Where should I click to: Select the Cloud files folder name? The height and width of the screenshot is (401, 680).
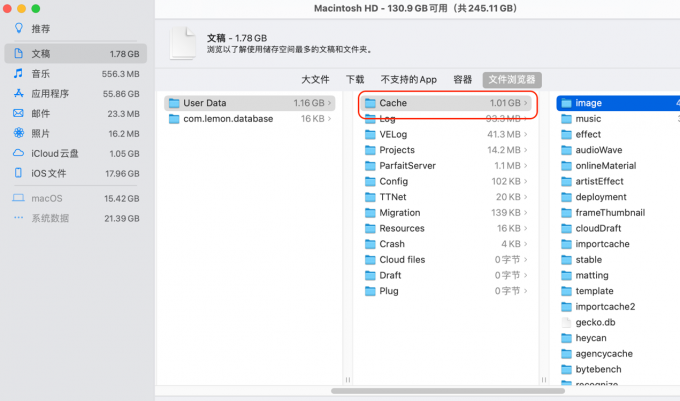coord(402,259)
